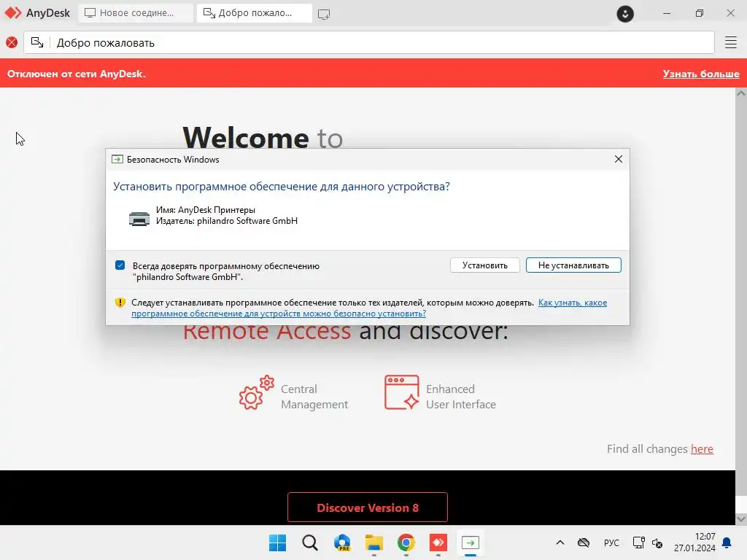Image resolution: width=747 pixels, height=560 pixels.
Task: Click the Издатель: philandro Software GmbH text
Action: (227, 221)
